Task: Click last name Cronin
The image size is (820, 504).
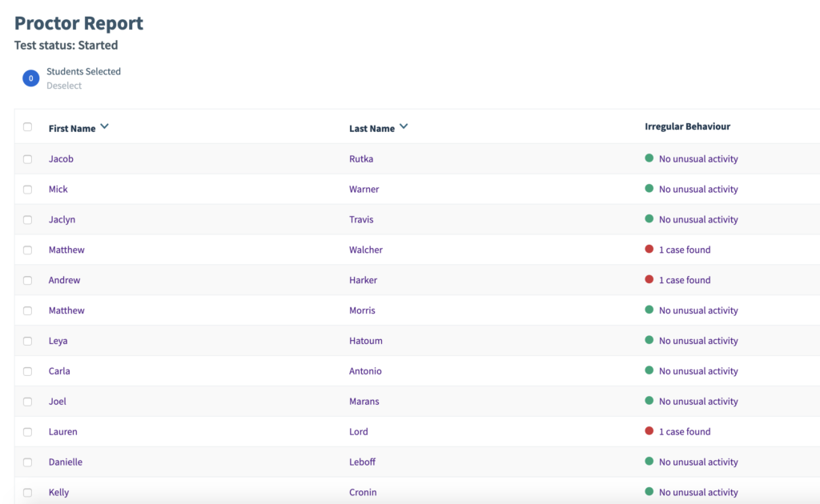Action: point(363,492)
